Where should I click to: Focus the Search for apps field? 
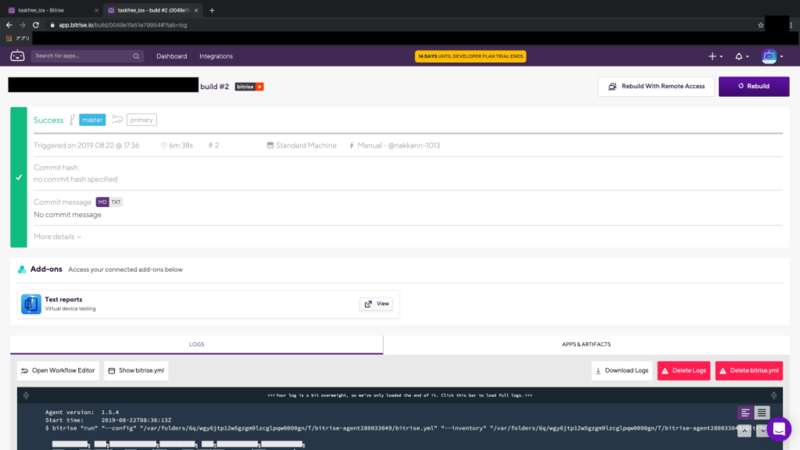pos(87,56)
